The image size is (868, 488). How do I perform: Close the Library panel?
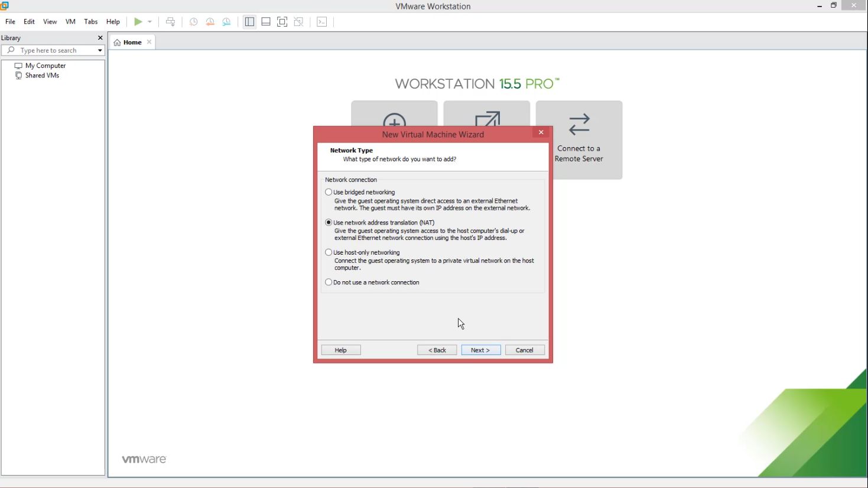pos(100,38)
